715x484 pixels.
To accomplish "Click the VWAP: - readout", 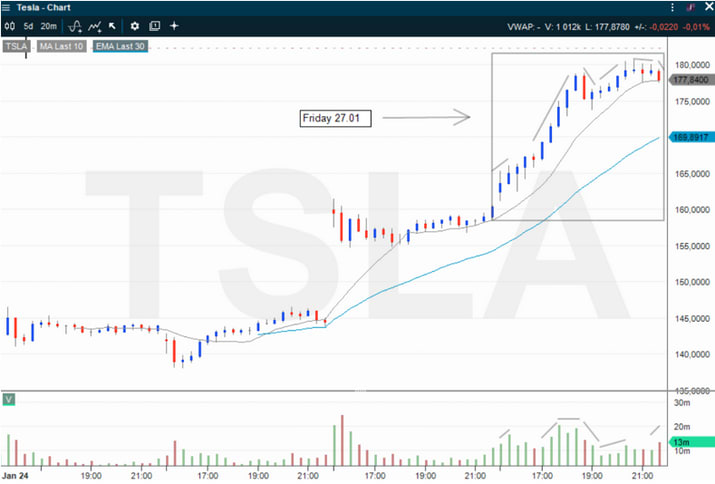I will (523, 27).
